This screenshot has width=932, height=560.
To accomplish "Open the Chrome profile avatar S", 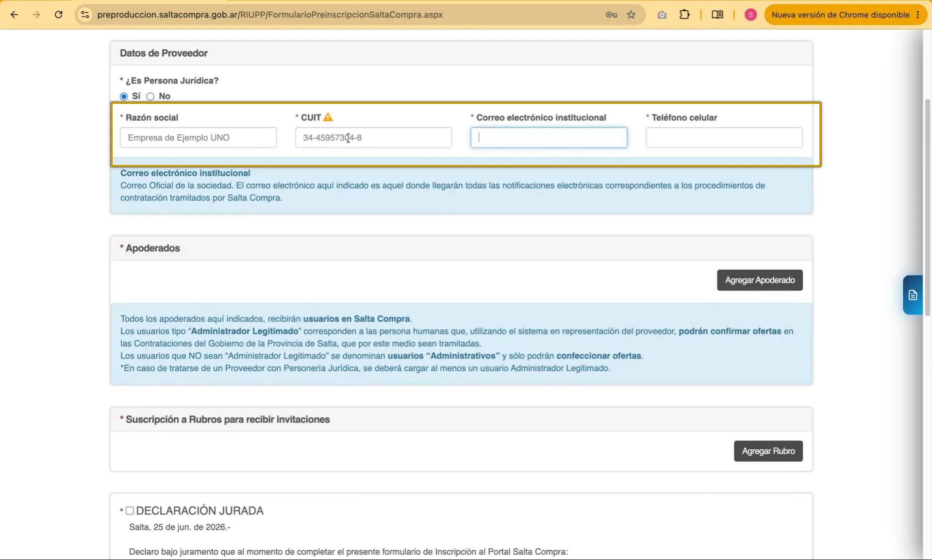I will (x=750, y=15).
